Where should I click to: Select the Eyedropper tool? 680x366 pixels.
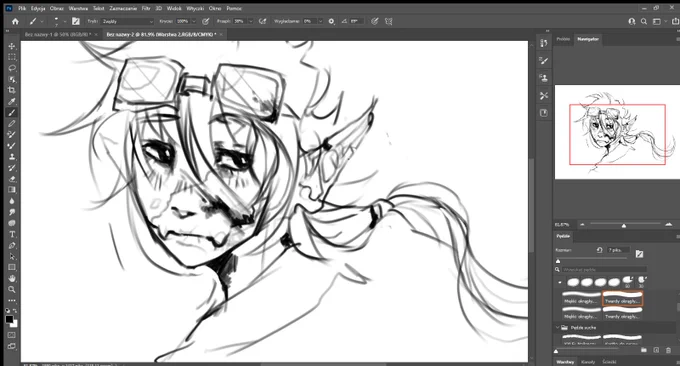click(12, 101)
